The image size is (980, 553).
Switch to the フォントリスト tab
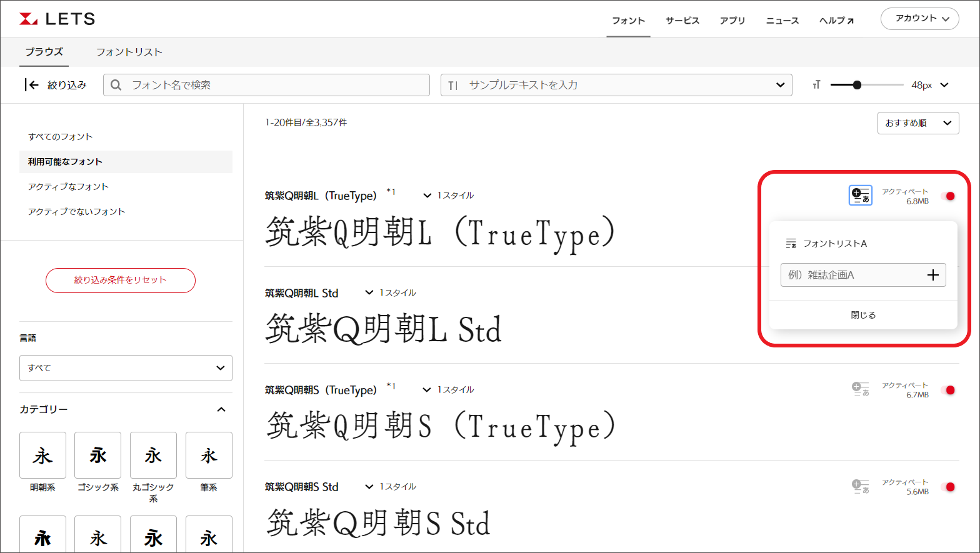click(129, 52)
